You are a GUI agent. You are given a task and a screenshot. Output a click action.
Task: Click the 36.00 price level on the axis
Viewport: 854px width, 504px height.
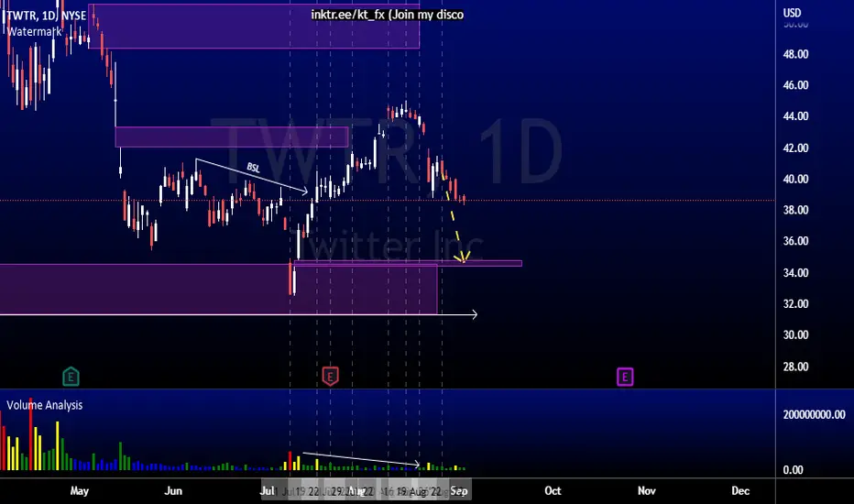pyautogui.click(x=795, y=241)
